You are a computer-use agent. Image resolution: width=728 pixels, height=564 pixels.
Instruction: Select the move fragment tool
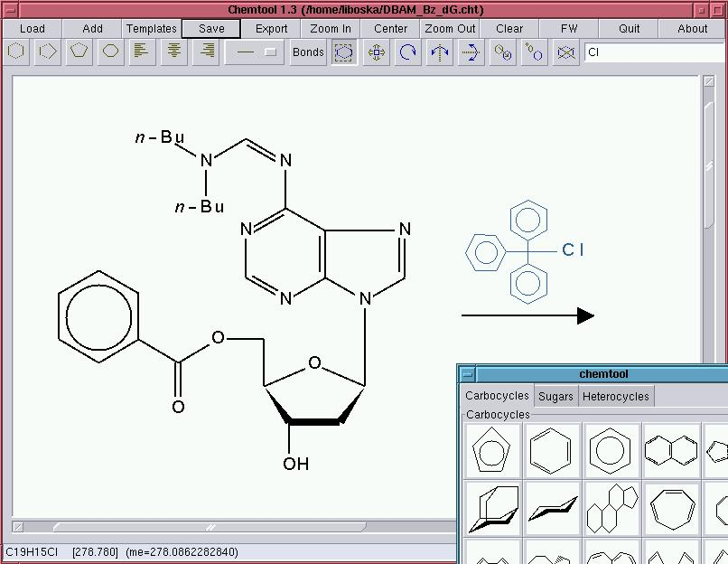(x=376, y=52)
